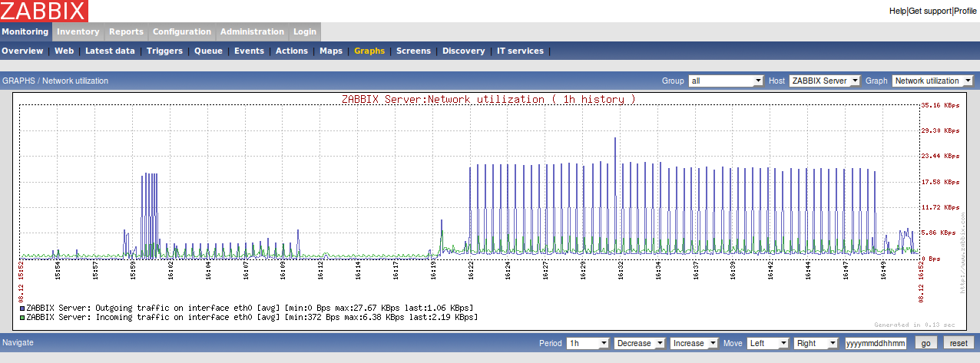
Task: Open Latest data in the submenu
Action: (x=110, y=51)
